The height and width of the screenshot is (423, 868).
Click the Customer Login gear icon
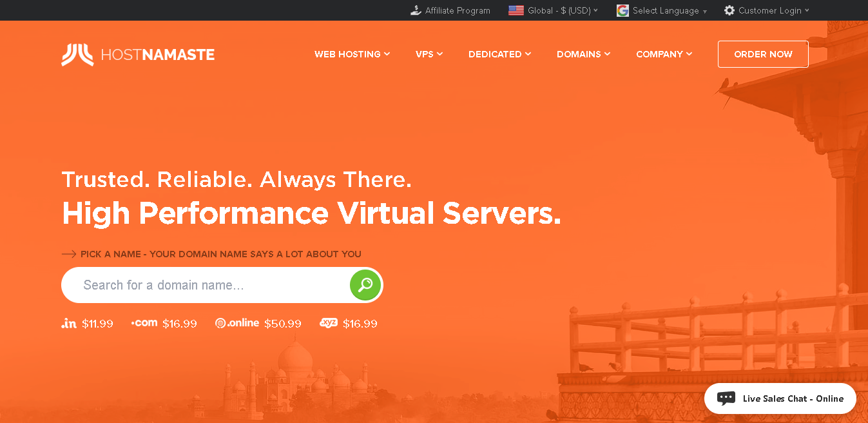coord(729,10)
